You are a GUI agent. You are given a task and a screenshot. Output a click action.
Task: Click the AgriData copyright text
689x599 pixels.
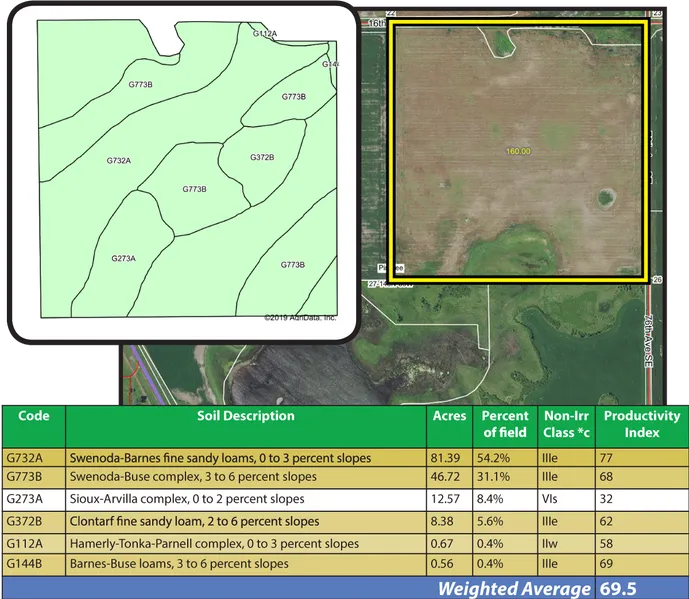coord(300,318)
